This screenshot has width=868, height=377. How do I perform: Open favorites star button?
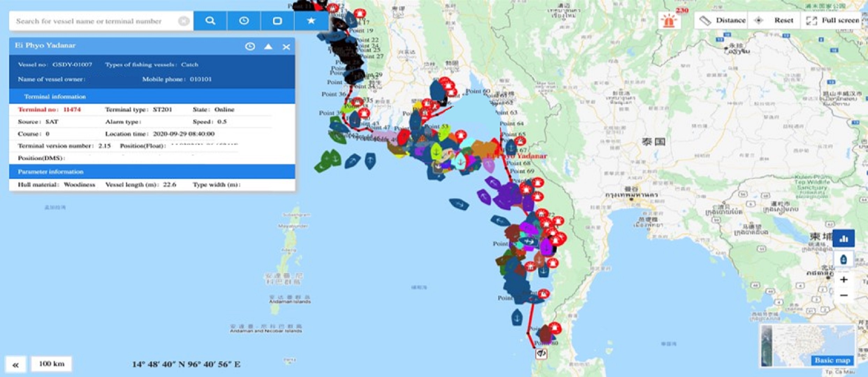point(311,21)
